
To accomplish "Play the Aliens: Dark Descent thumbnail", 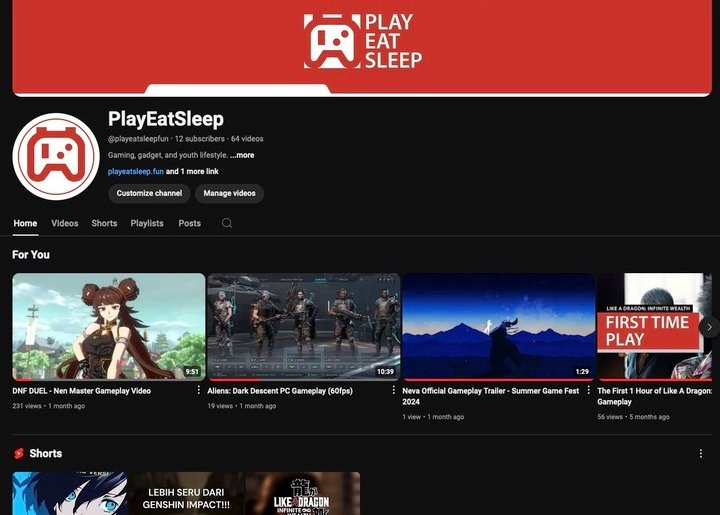I will point(304,327).
